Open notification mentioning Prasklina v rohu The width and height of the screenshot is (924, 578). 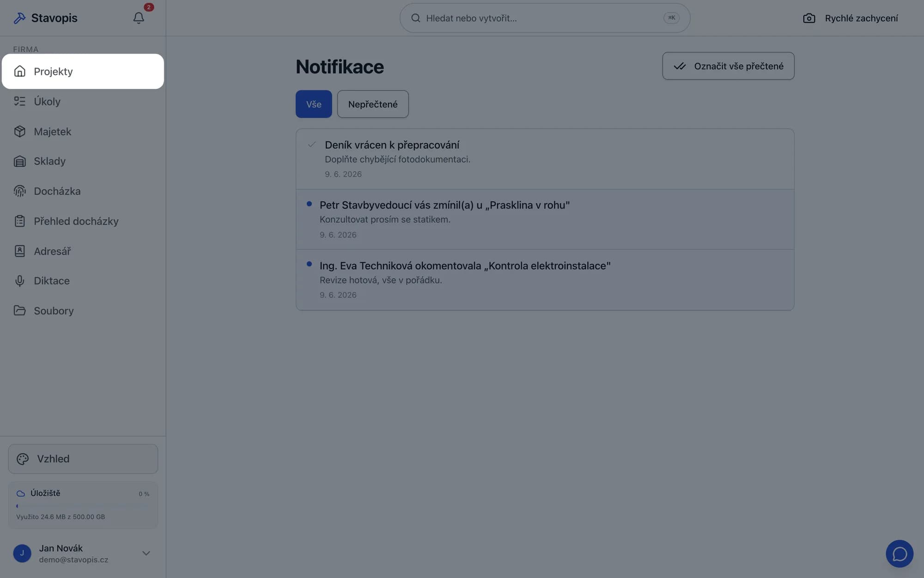click(x=545, y=220)
